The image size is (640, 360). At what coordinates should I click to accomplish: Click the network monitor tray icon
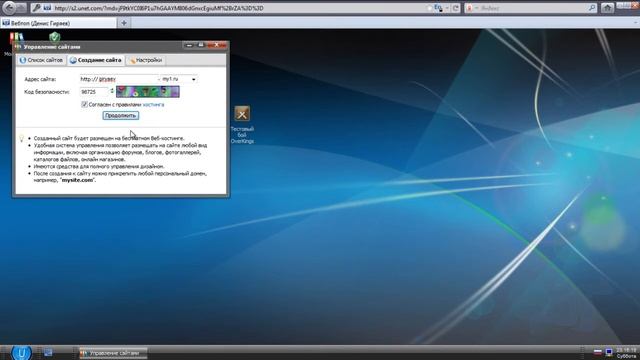[x=609, y=352]
